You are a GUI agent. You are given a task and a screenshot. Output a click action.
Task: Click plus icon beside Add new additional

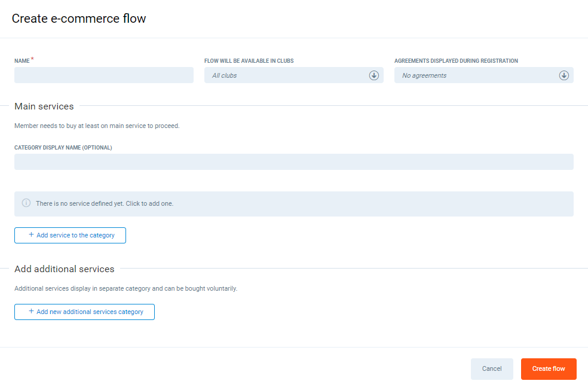31,312
